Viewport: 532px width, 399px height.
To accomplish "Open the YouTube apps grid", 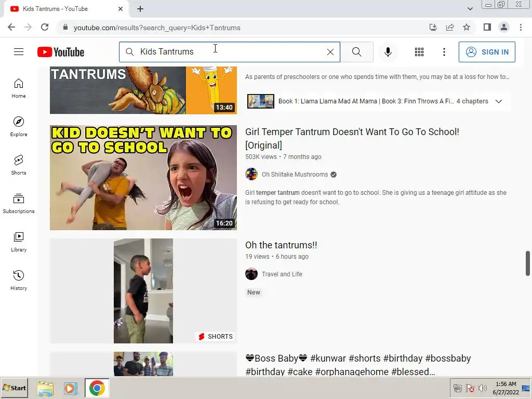I will [x=419, y=52].
